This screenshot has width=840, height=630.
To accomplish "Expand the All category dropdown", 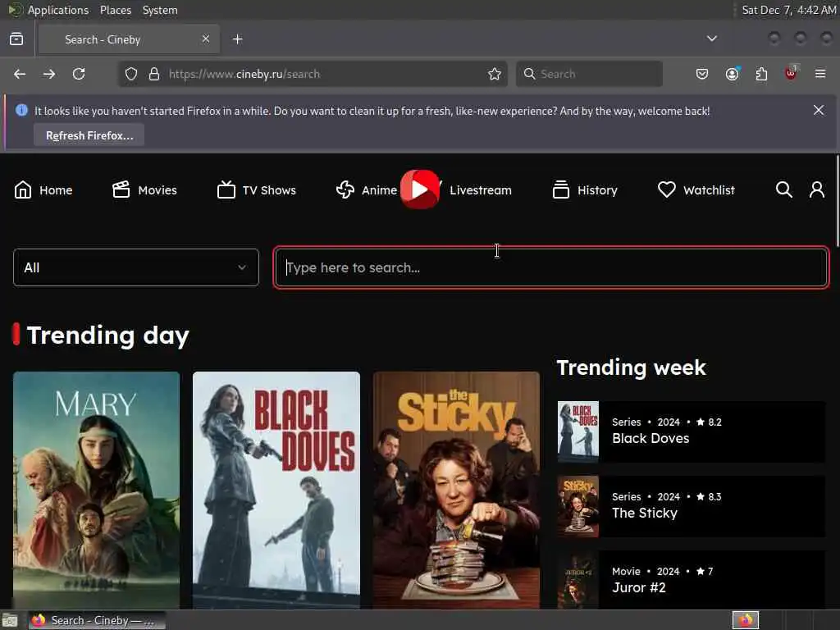I will point(136,267).
